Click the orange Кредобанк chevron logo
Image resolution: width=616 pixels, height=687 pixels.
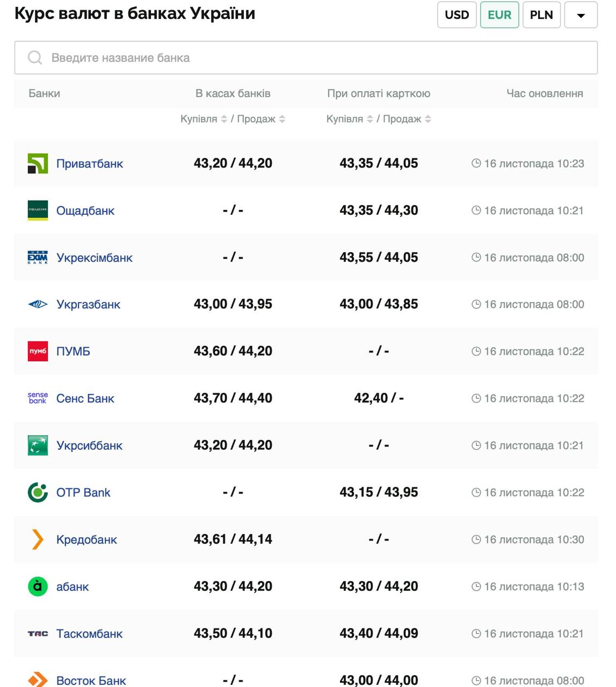tap(38, 539)
